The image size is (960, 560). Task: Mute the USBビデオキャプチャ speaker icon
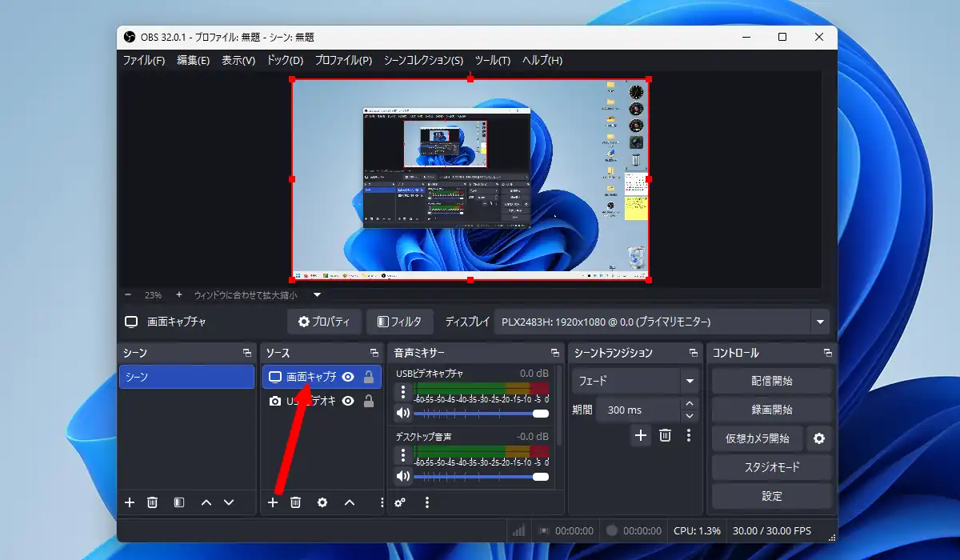click(403, 414)
